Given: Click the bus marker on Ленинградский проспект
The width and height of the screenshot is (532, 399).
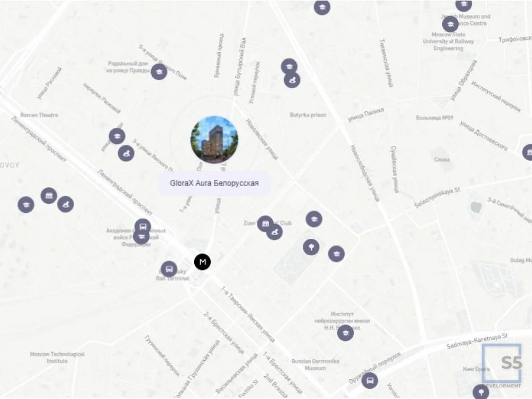Looking at the screenshot, I should pos(143,227).
